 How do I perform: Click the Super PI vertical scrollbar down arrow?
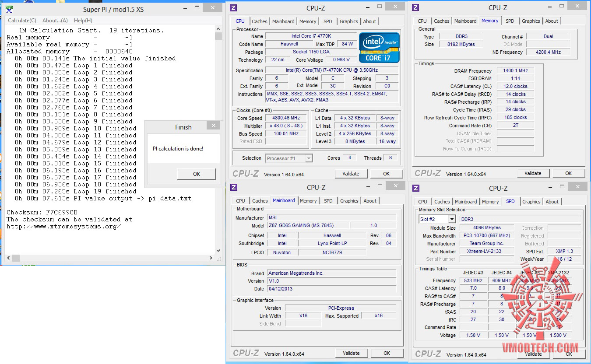point(218,251)
